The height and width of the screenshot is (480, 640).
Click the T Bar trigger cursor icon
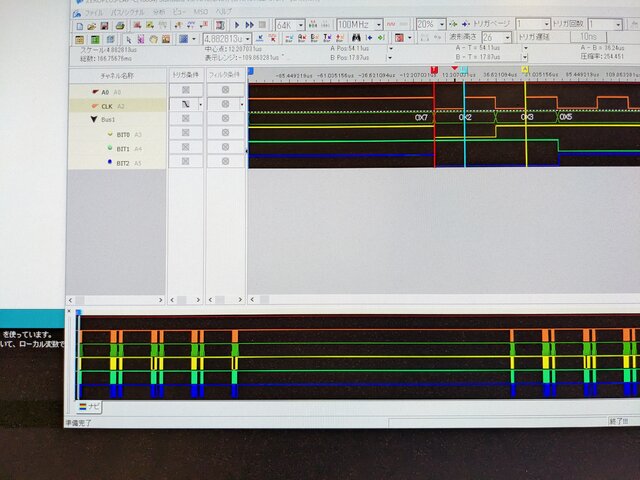tap(327, 38)
